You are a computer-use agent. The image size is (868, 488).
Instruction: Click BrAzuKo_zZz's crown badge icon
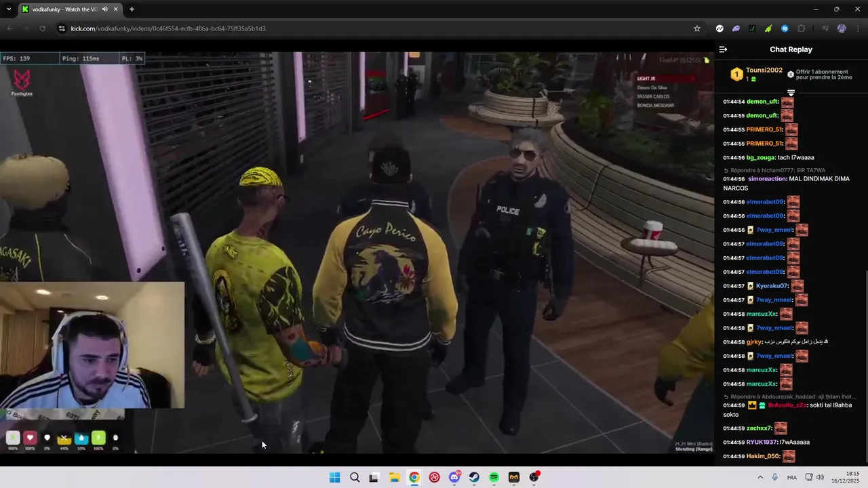(752, 405)
